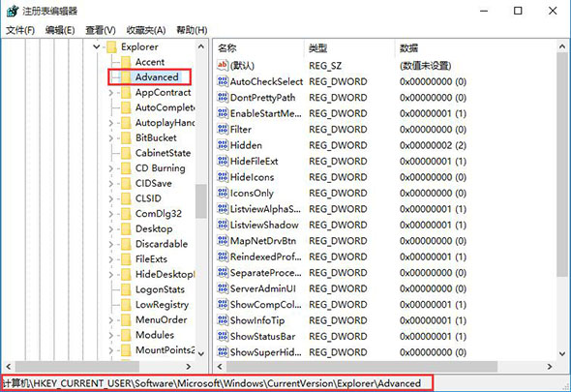Click the tree pane horizontal scroll-left arrow
571x392 pixels.
[9, 366]
